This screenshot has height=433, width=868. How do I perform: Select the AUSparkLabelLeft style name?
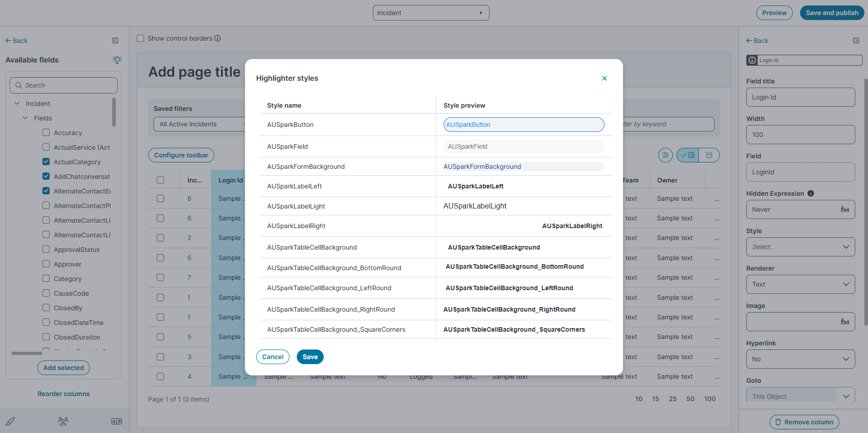pos(294,186)
